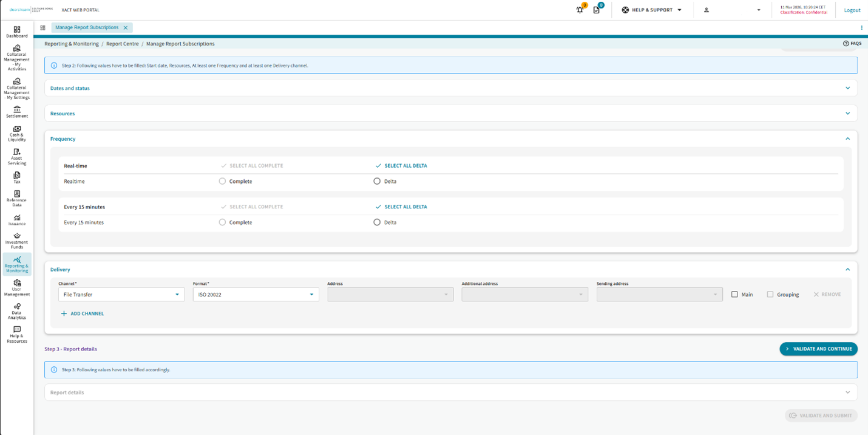Open the Help & Support menu
The width and height of the screenshot is (868, 435).
[652, 10]
